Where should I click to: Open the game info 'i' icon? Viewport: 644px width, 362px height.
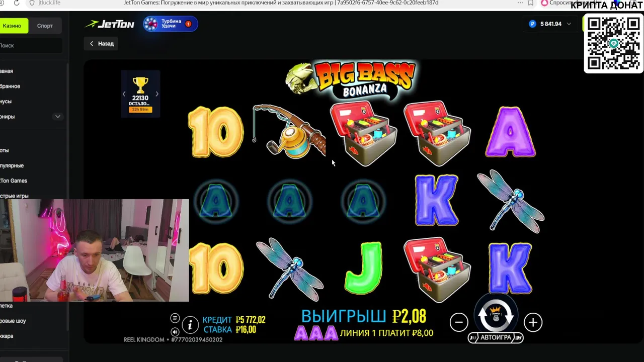click(190, 325)
